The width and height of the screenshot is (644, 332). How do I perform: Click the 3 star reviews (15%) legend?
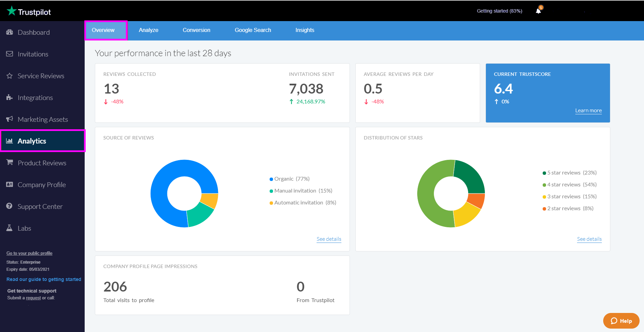click(570, 197)
